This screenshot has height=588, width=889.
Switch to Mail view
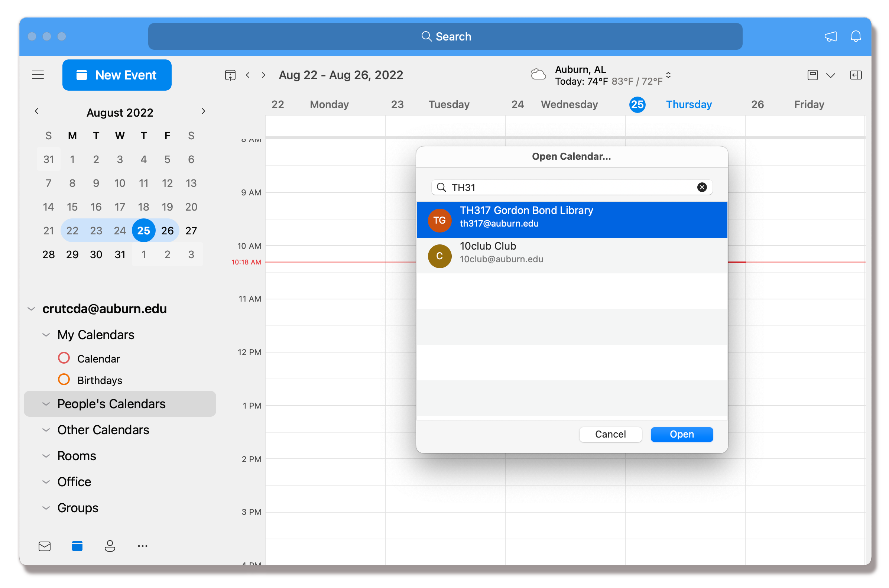[45, 546]
